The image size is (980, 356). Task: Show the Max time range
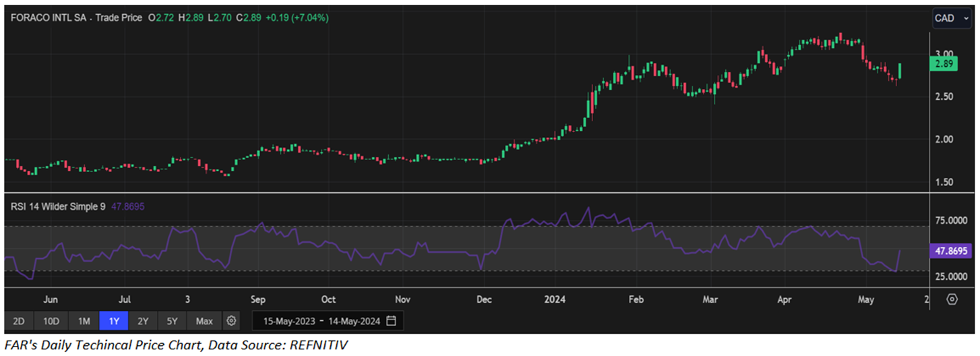pos(204,320)
